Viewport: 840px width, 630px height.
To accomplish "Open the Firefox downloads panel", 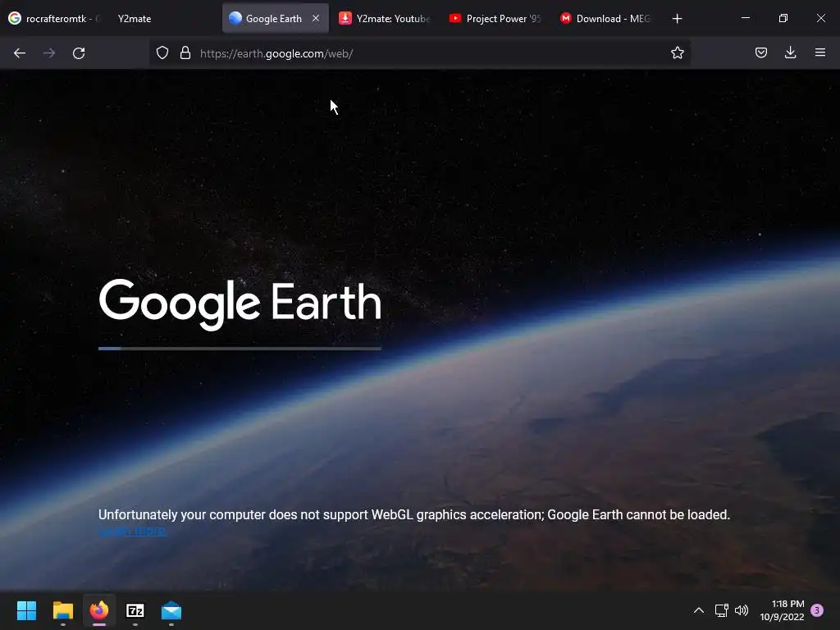I will 790,52.
